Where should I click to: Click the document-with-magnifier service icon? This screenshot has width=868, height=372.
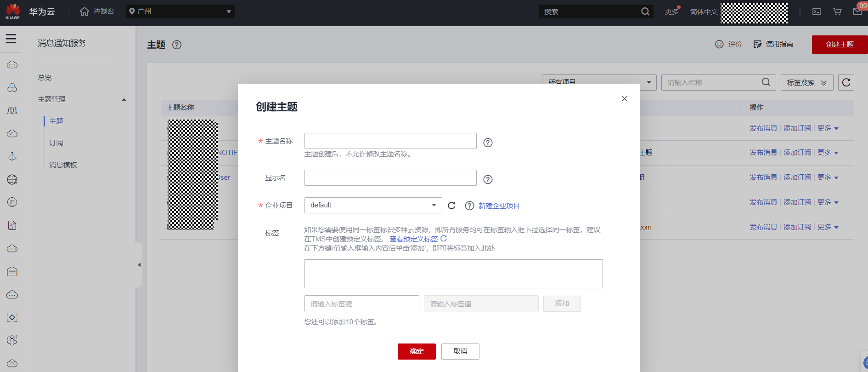[x=12, y=225]
